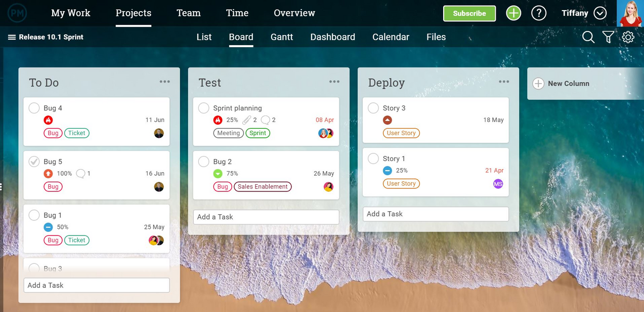Click the Subscribe button
Viewport: 644px width, 312px height.
coord(469,13)
